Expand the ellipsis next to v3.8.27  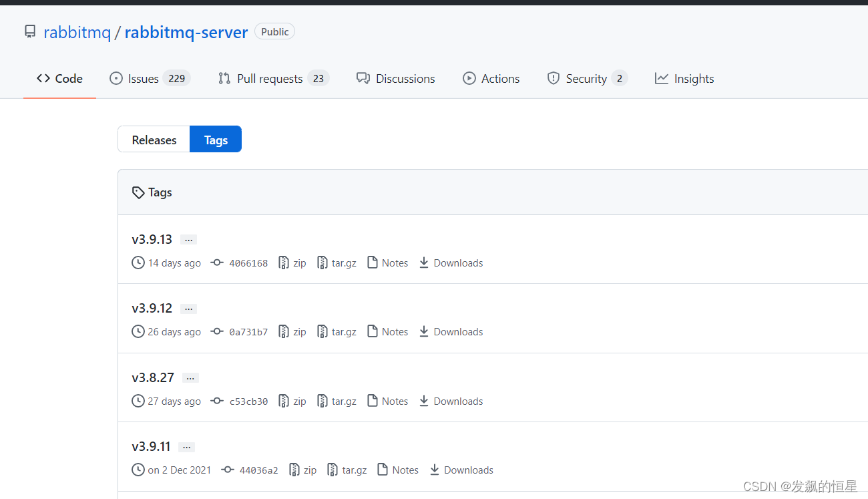[190, 378]
